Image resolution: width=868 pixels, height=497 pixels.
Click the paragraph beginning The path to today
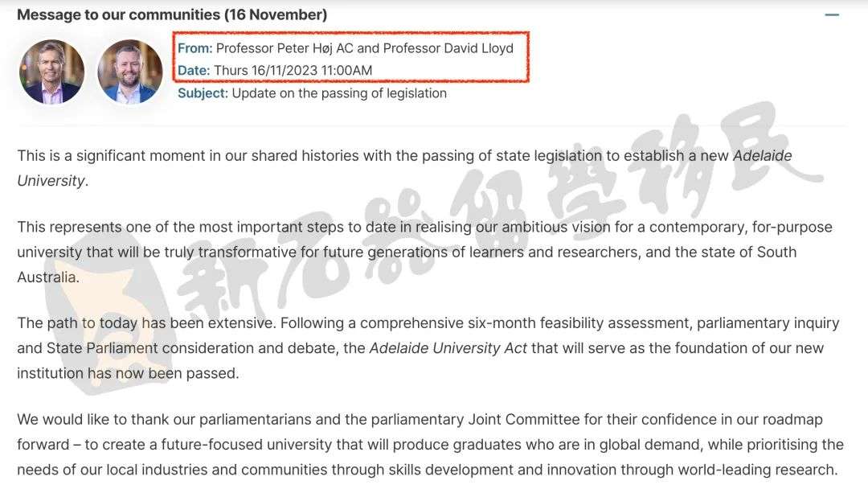coord(428,348)
